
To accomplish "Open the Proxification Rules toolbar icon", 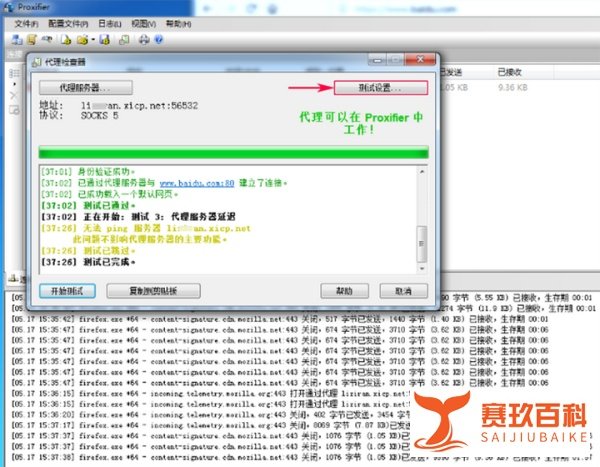I will (x=32, y=39).
